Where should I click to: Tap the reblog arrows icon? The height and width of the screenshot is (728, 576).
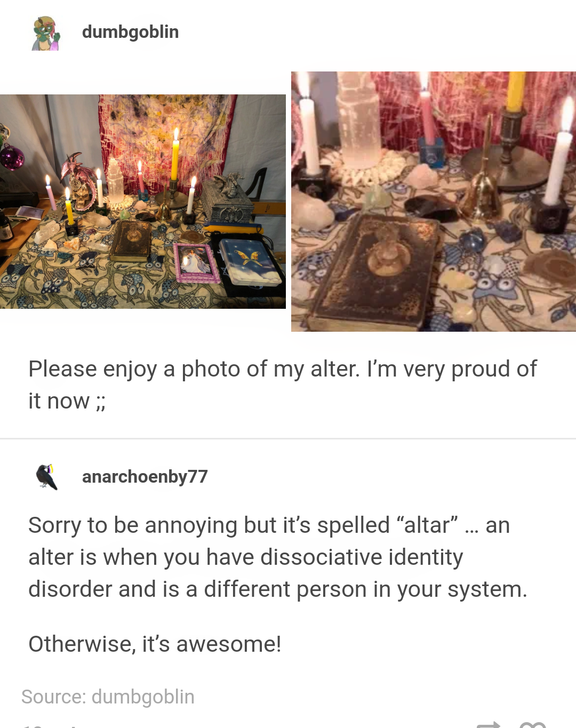488,724
